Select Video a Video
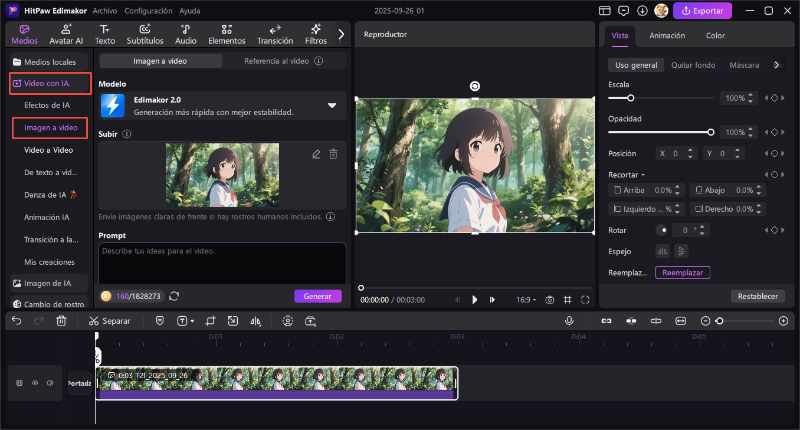Screen dimensions: 800x430 coord(48,150)
